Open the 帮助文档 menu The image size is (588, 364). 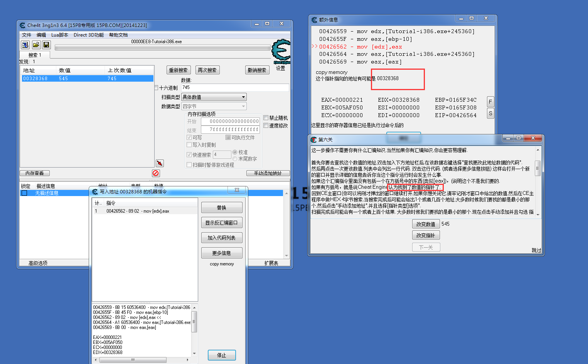click(118, 35)
